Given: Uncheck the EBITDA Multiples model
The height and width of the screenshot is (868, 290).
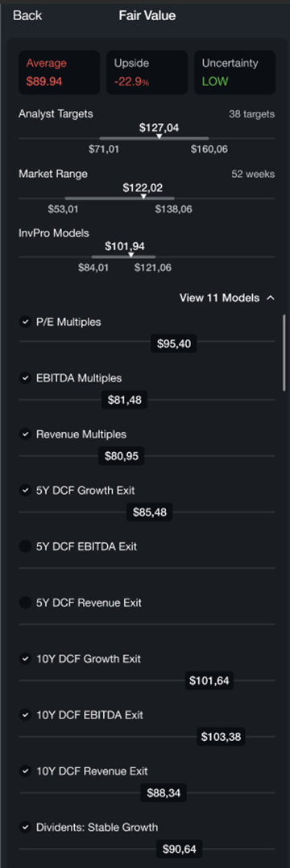Looking at the screenshot, I should (25, 378).
